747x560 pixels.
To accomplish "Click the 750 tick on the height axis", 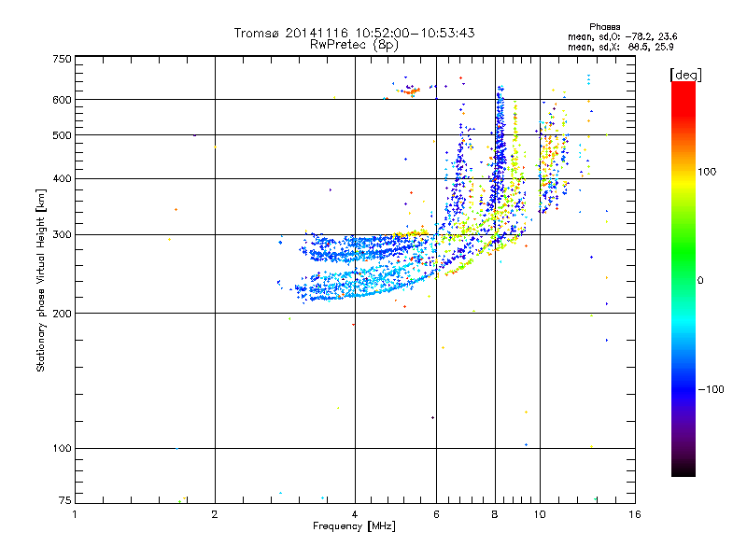I will point(62,58).
